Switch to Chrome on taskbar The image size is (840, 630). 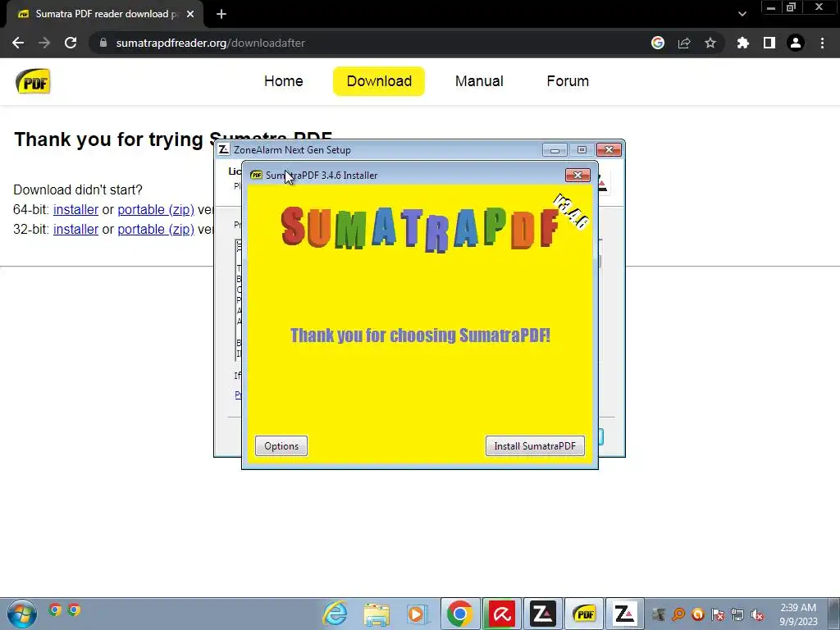[x=459, y=614]
